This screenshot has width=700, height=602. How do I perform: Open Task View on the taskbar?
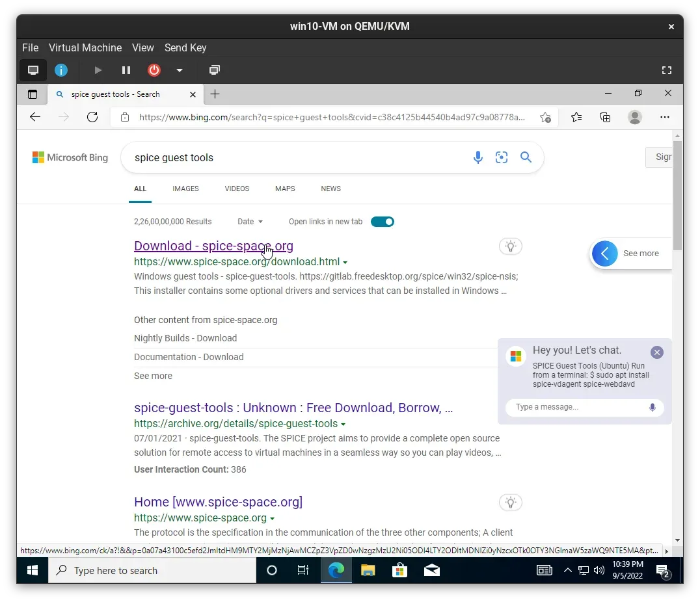[303, 570]
